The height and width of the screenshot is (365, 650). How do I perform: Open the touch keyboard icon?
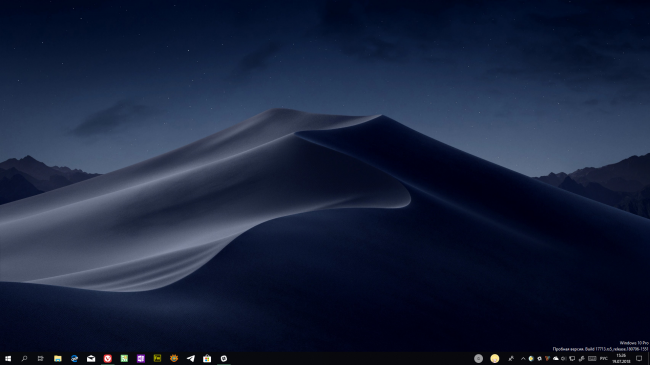coord(592,358)
